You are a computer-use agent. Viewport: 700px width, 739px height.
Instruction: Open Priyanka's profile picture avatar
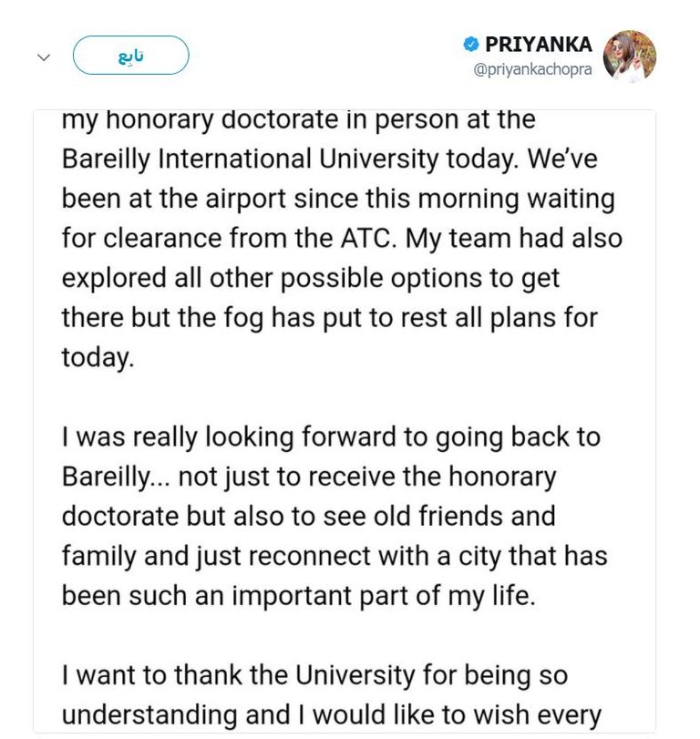[629, 56]
